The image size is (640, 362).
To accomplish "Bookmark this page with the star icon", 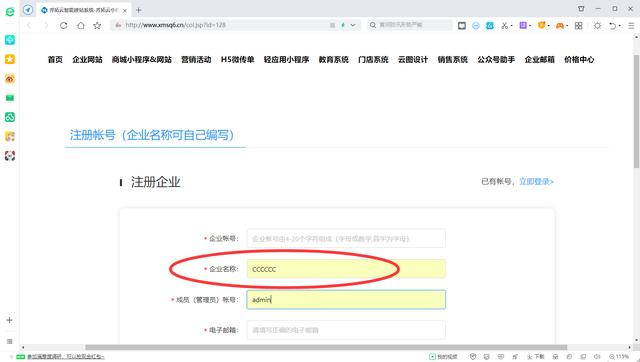I will pos(97,25).
